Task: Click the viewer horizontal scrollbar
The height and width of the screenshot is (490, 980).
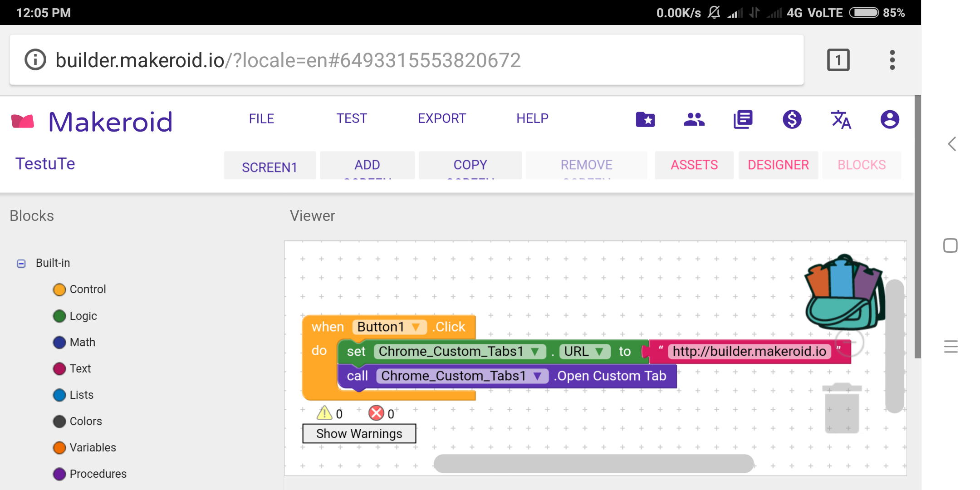Action: pos(593,463)
